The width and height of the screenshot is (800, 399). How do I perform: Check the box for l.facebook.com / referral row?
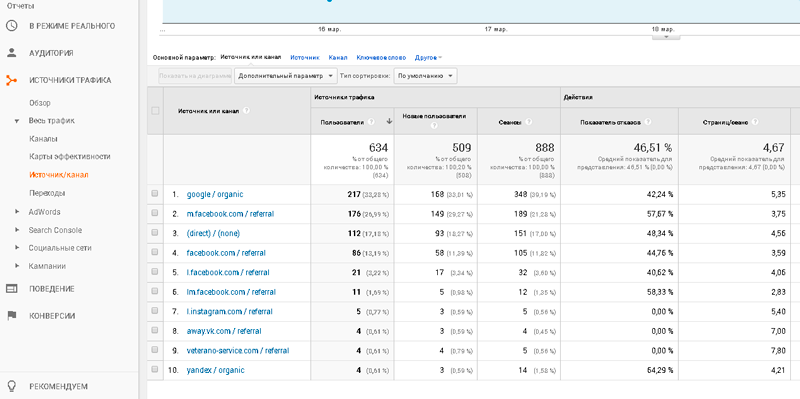tap(155, 272)
